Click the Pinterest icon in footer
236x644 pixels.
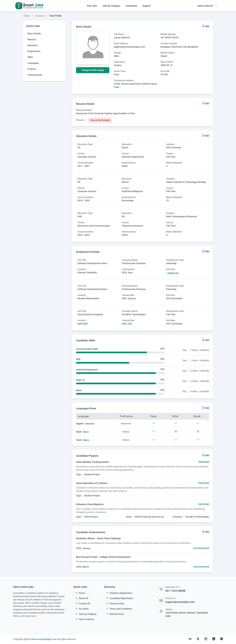[x=221, y=639]
